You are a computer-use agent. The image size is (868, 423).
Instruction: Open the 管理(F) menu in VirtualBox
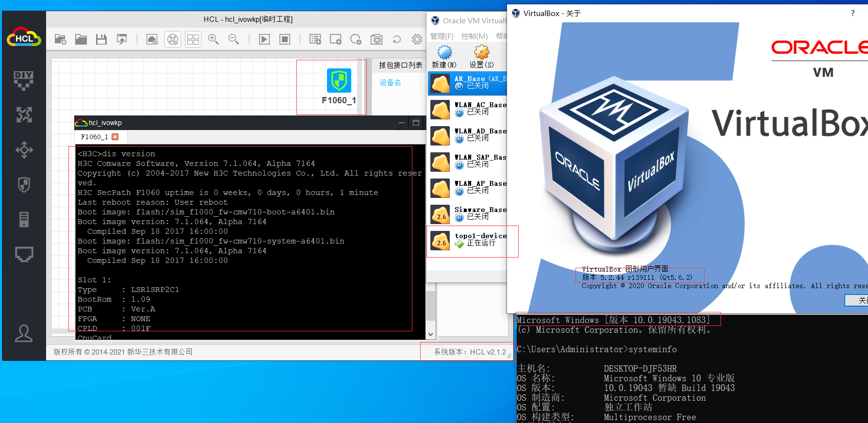[442, 36]
